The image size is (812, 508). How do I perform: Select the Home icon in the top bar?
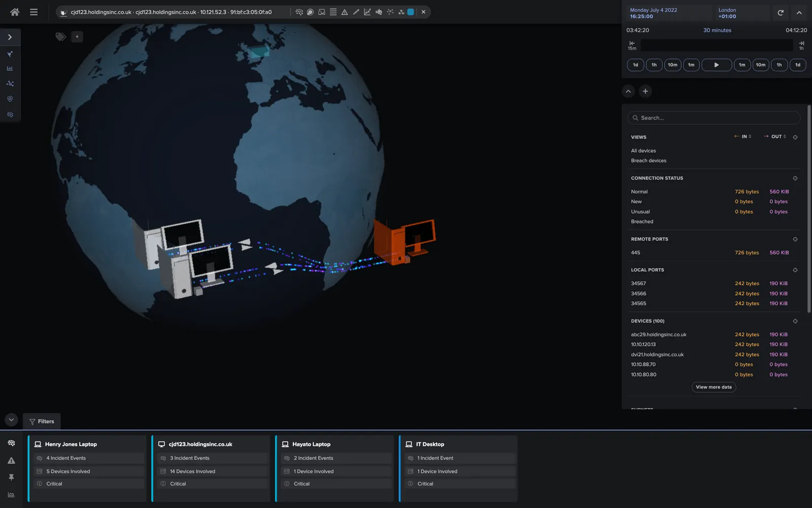(x=15, y=12)
